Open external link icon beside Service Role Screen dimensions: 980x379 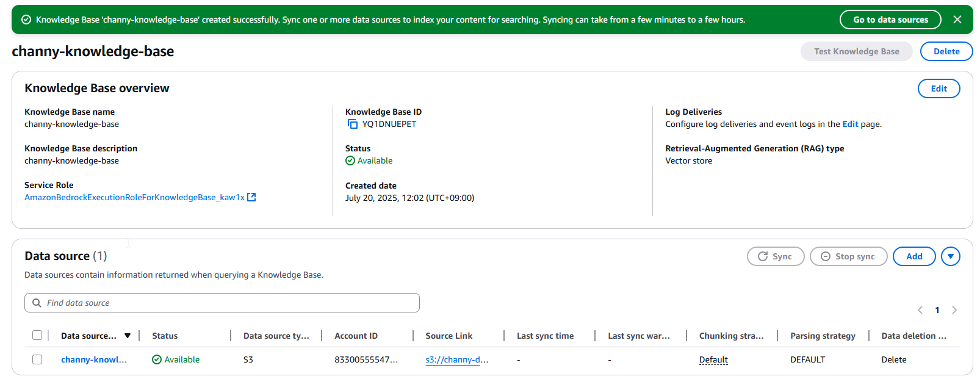pyautogui.click(x=251, y=197)
